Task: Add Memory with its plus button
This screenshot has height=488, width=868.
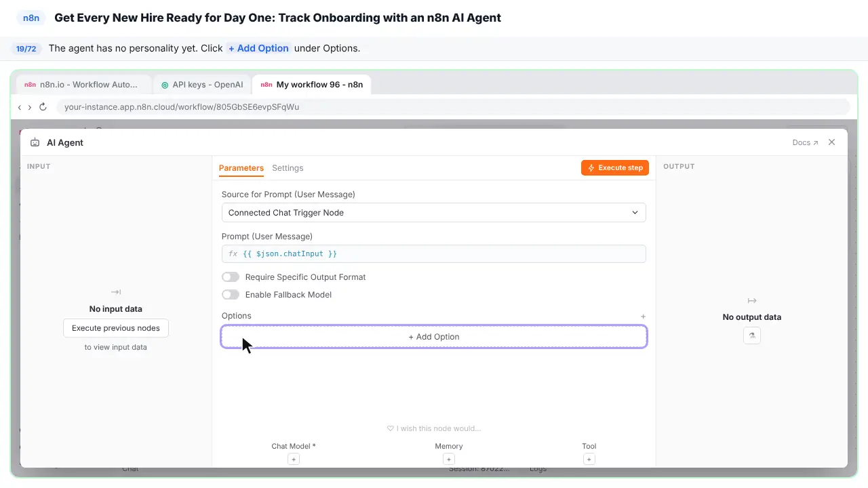Action: 449,460
